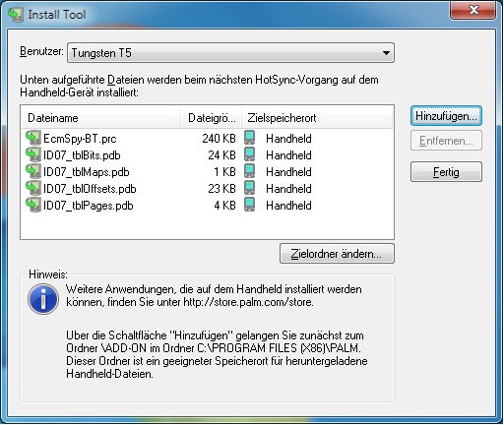Screen dimensions: 504x425
Task: Click the Fertig button
Action: click(446, 172)
